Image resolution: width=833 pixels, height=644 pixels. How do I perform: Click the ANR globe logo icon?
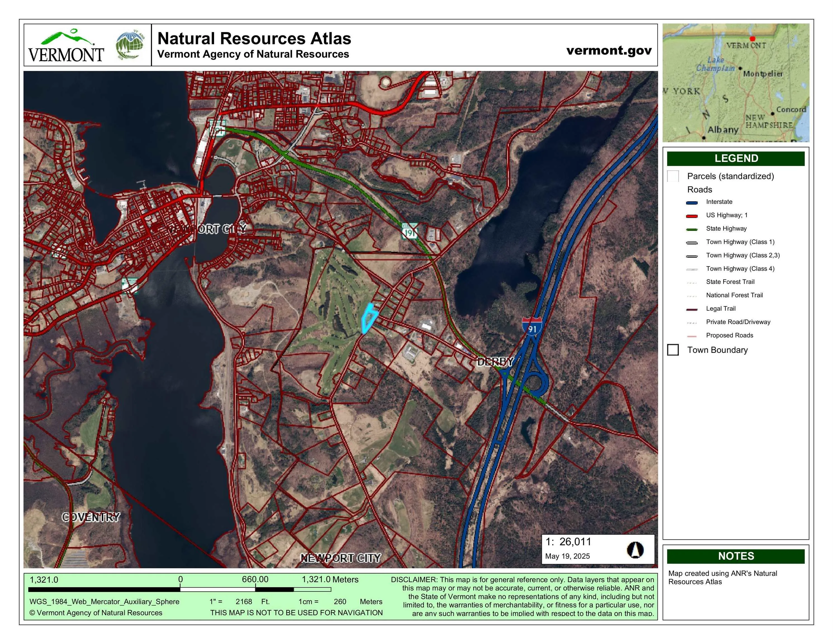130,45
